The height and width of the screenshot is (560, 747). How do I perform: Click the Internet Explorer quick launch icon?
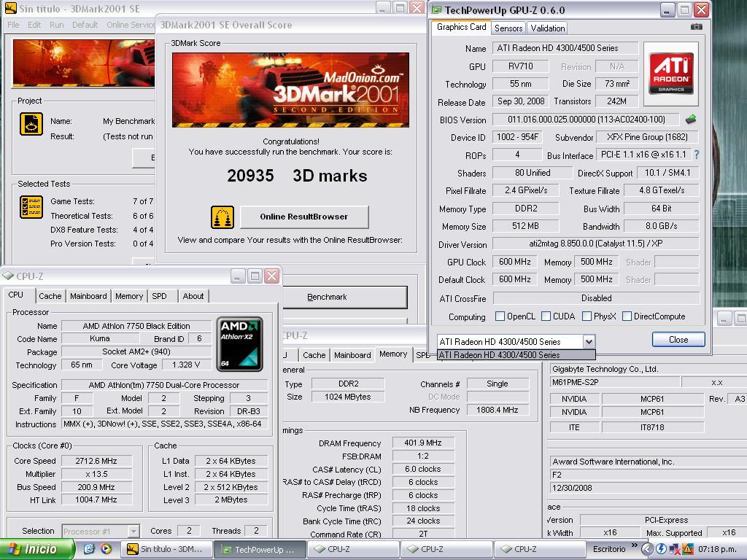[x=88, y=549]
